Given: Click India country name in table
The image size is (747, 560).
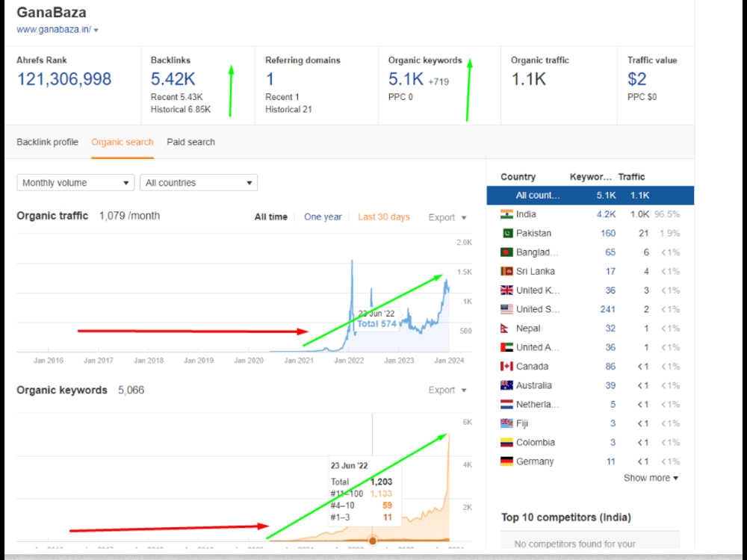Looking at the screenshot, I should tap(526, 214).
